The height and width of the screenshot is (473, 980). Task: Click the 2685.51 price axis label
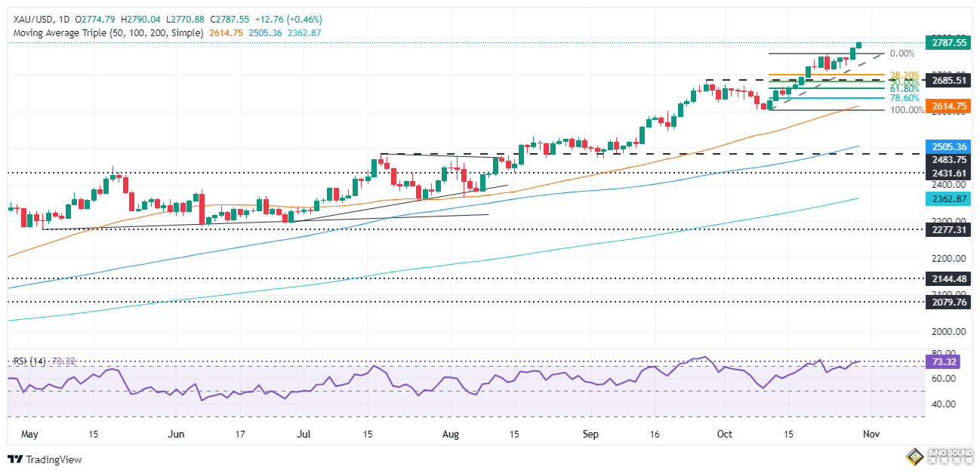[x=949, y=81]
